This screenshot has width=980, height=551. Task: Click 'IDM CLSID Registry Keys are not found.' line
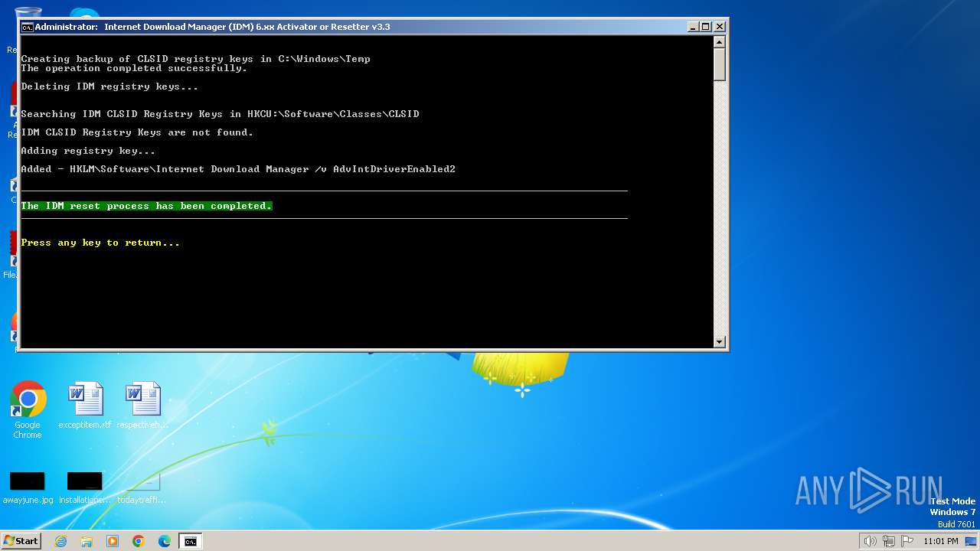pos(137,132)
